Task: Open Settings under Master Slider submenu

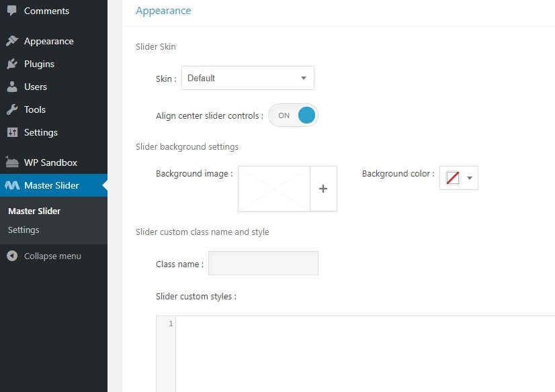Action: (24, 230)
